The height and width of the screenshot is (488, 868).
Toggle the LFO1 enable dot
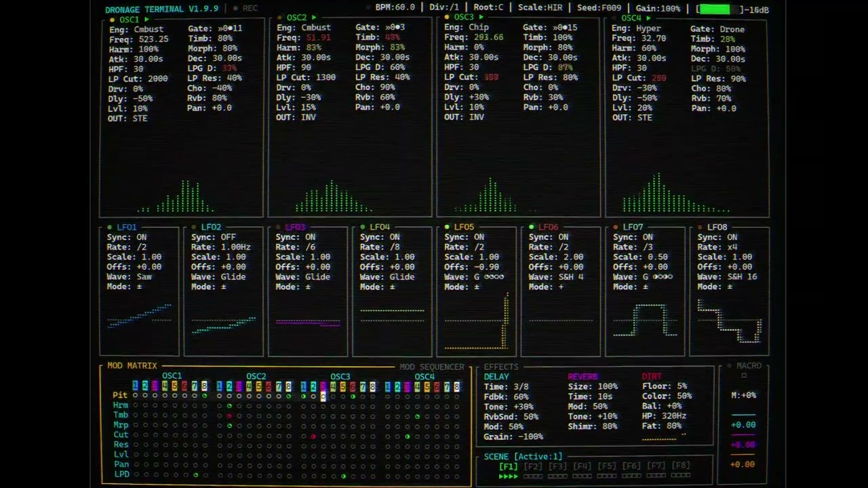click(x=110, y=228)
